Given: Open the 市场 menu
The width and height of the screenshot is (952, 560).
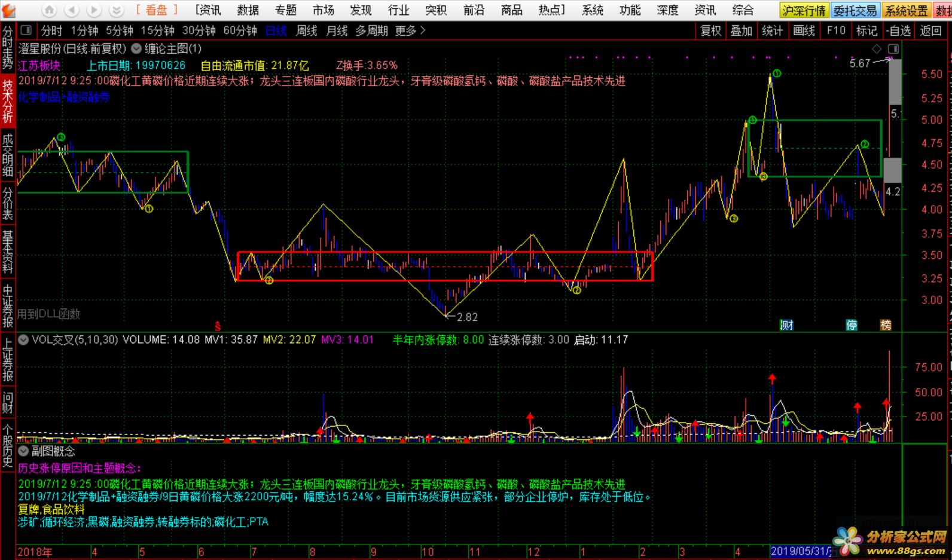Looking at the screenshot, I should (324, 10).
